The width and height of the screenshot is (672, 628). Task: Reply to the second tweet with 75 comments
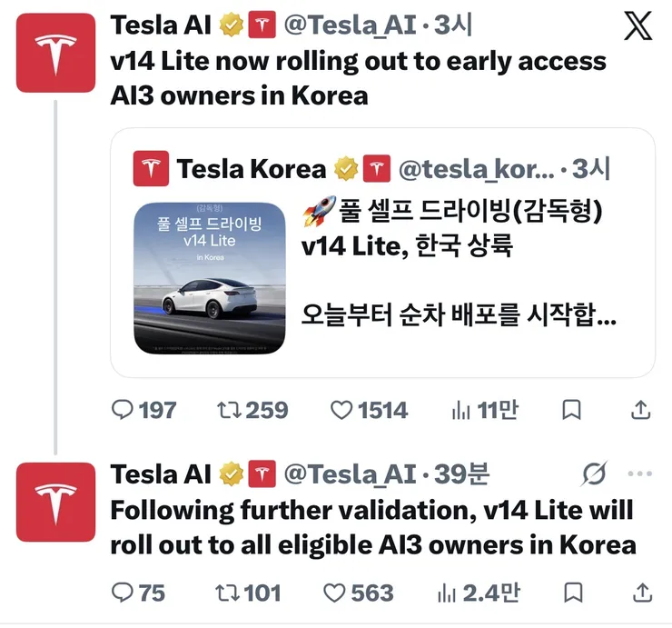(138, 593)
